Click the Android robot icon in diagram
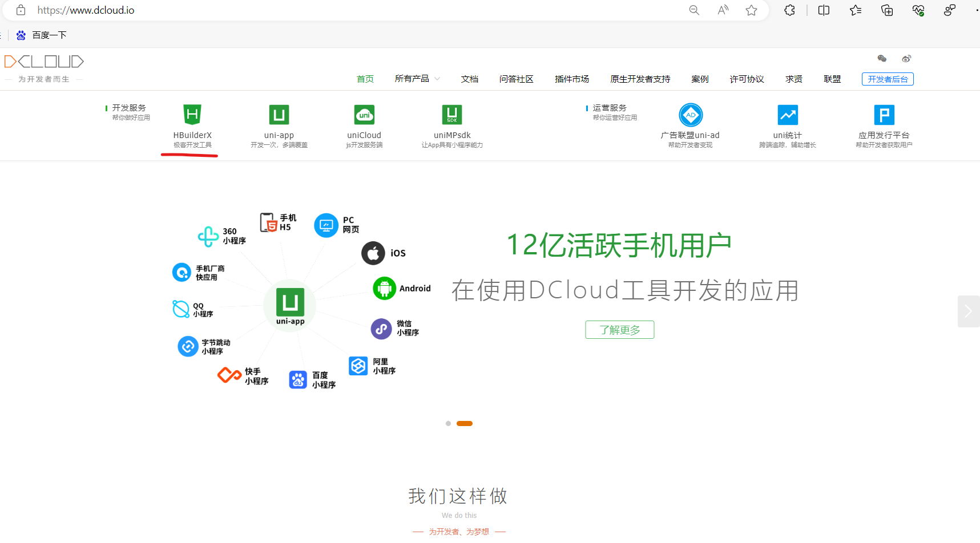The height and width of the screenshot is (543, 980). [x=384, y=289]
